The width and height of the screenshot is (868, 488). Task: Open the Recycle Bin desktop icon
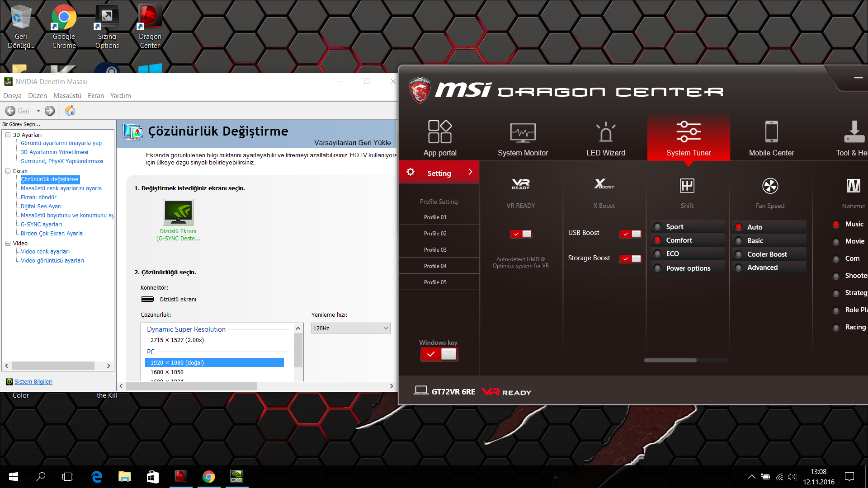pyautogui.click(x=21, y=26)
